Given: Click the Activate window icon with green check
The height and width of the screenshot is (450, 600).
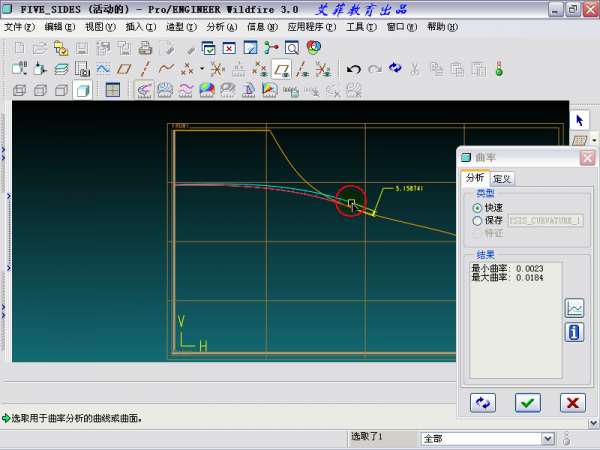Looking at the screenshot, I should (x=209, y=48).
